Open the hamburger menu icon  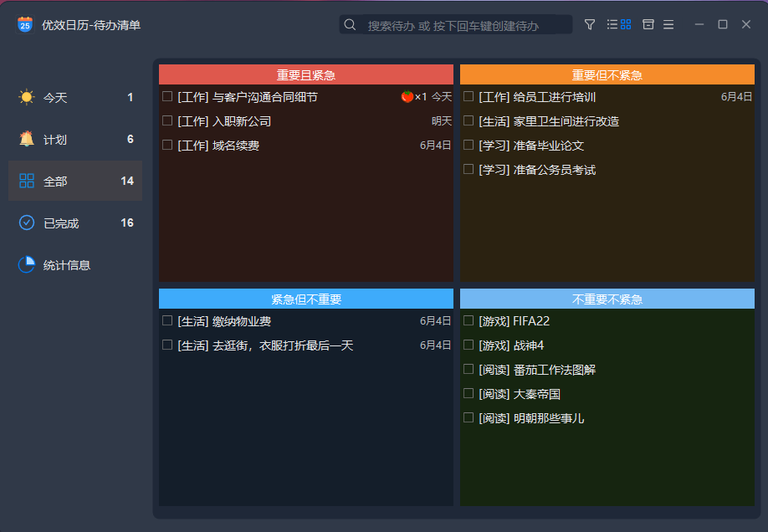668,24
